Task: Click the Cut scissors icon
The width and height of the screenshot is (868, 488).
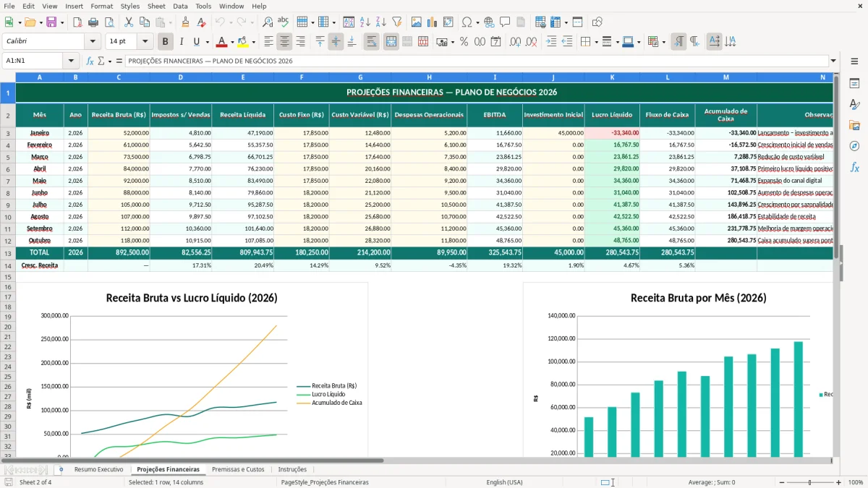Action: 129,22
